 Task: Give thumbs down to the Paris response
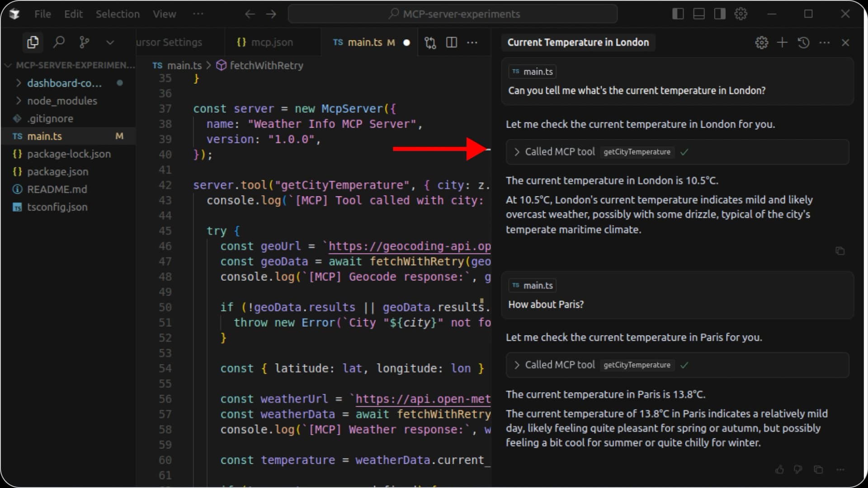pos(798,470)
